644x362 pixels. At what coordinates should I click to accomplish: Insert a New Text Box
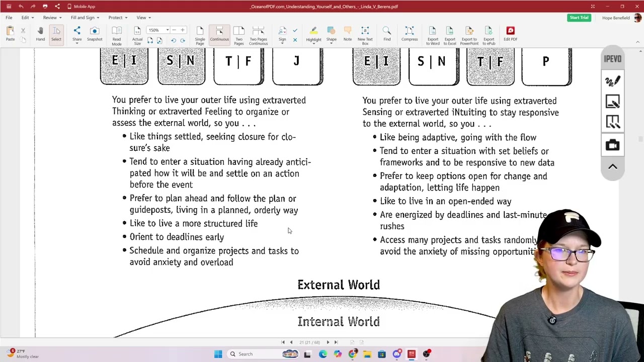click(x=365, y=36)
